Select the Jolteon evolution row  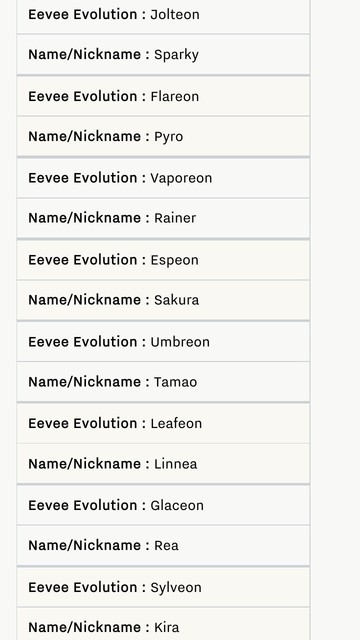(x=163, y=16)
